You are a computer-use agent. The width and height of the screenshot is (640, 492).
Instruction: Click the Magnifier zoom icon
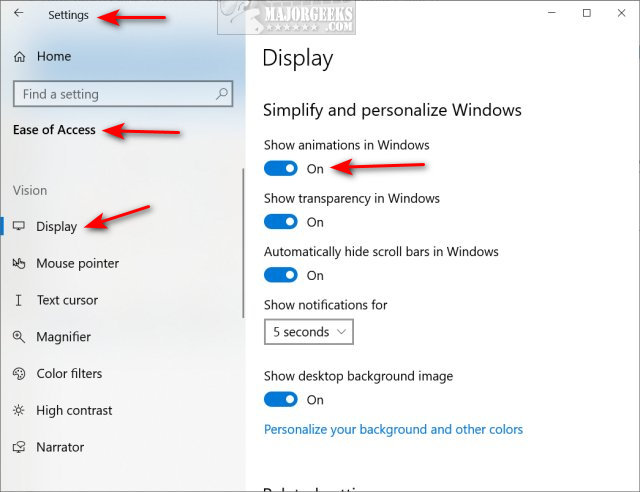[x=19, y=337]
